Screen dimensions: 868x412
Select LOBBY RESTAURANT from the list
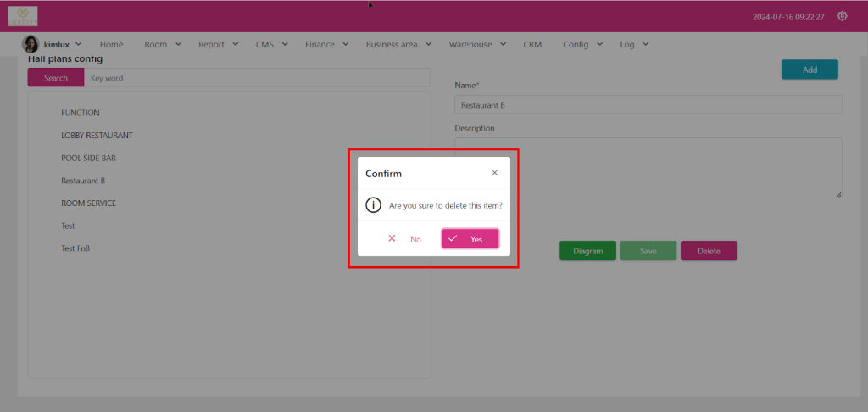click(x=97, y=135)
